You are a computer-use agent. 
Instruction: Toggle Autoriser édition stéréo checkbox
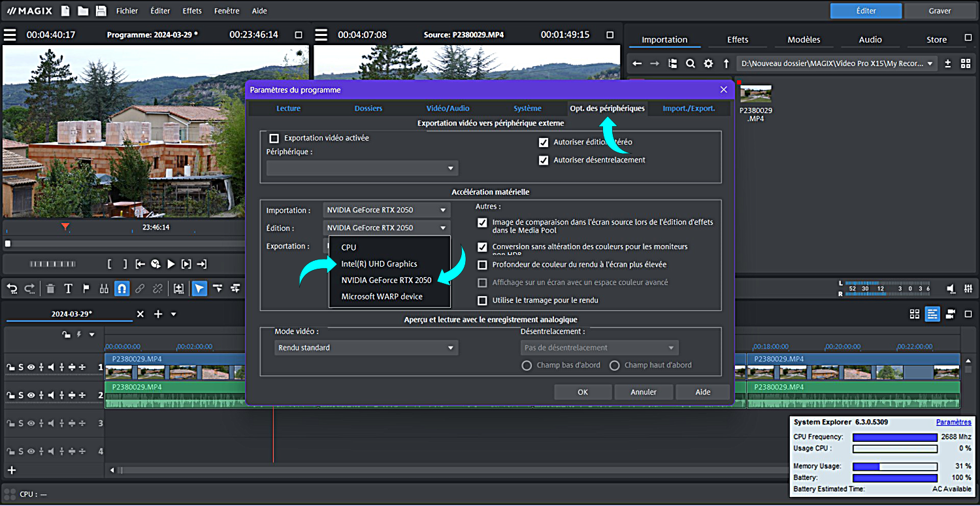[x=544, y=142]
